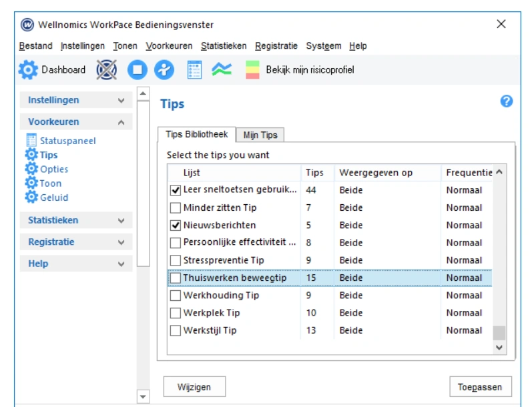Click the risk profile color bars icon
The height and width of the screenshot is (407, 532).
tap(252, 70)
